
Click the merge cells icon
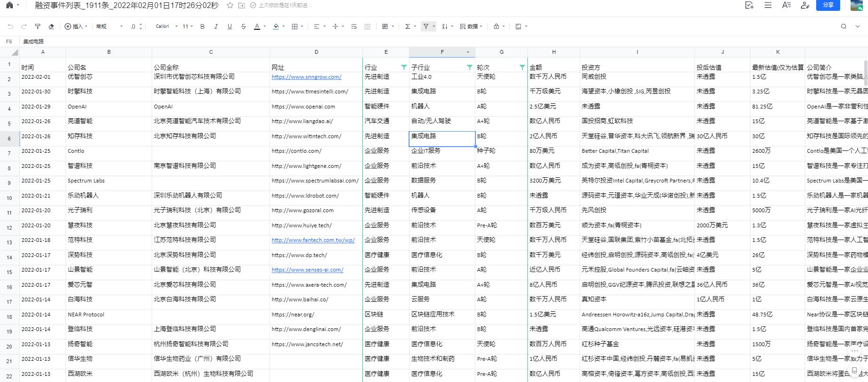[x=368, y=26]
